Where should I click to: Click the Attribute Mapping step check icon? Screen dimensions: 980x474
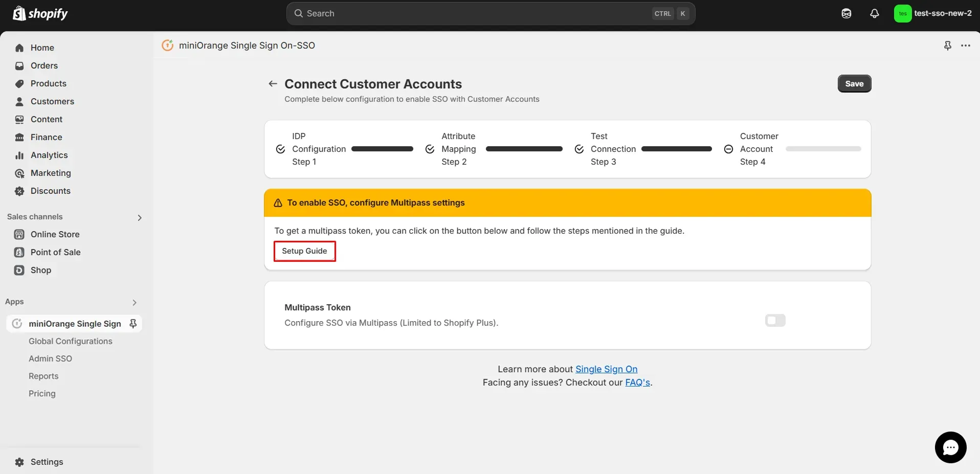point(430,149)
